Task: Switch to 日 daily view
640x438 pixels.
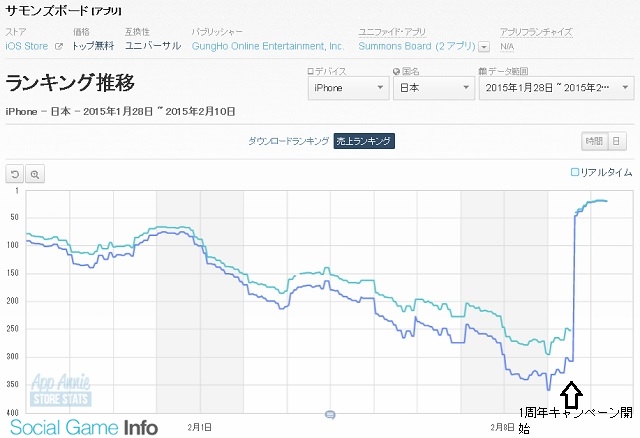Action: click(617, 141)
